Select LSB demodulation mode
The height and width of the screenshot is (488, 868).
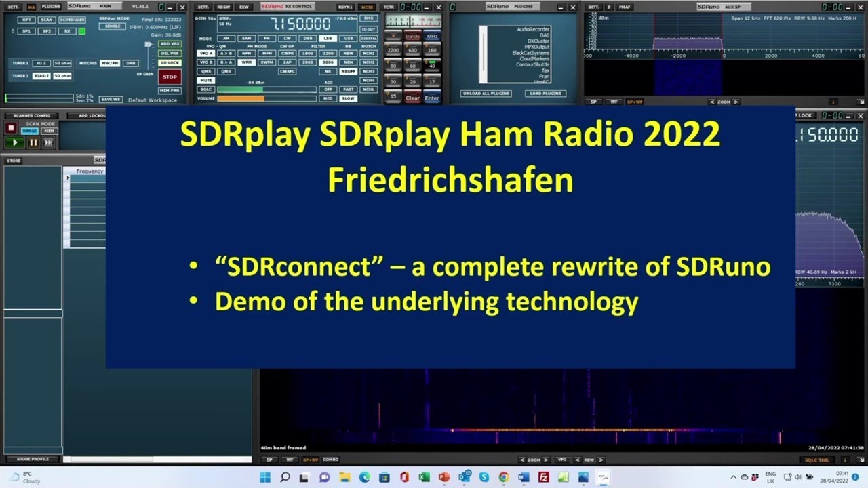328,39
